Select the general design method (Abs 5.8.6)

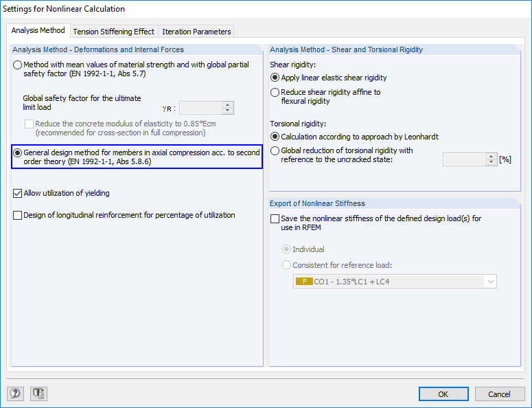18,152
